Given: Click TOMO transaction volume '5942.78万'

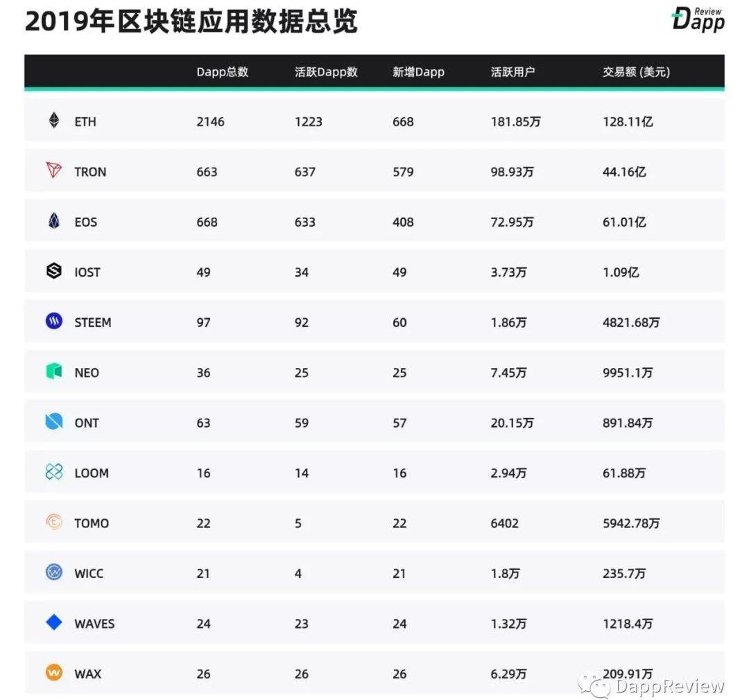Looking at the screenshot, I should pyautogui.click(x=631, y=523).
